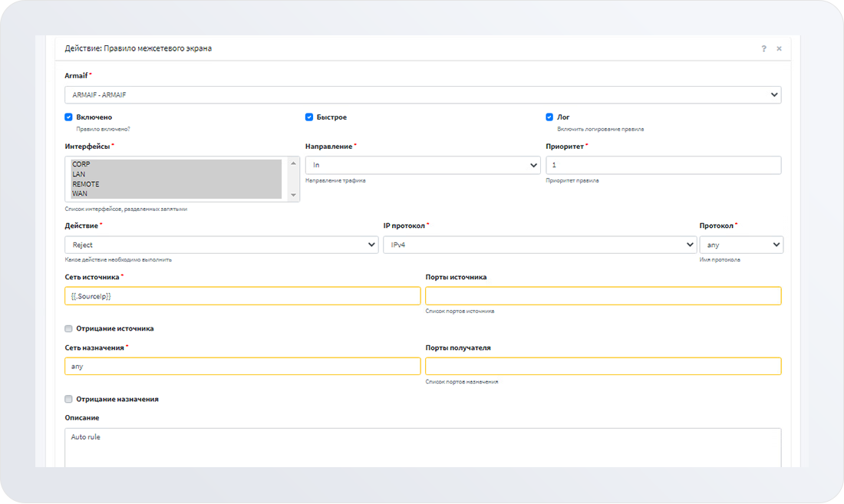
Task: Choose the REMOTE interface entry
Action: tap(86, 184)
